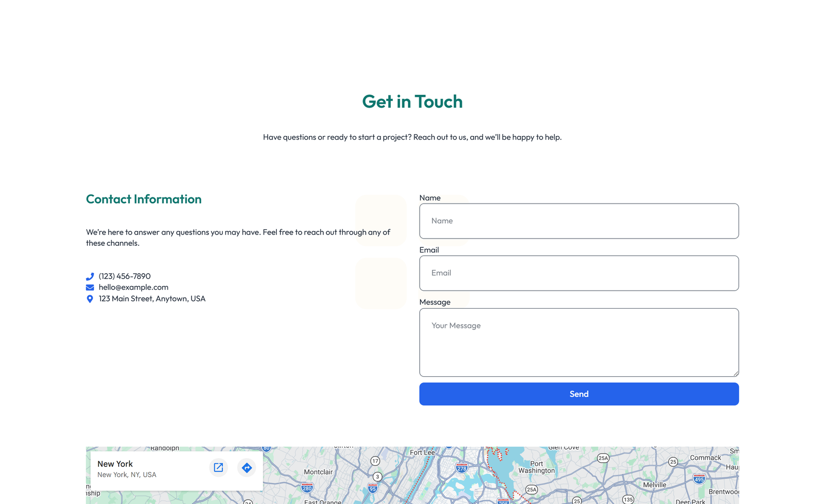Click Montclair on the embedded map
The width and height of the screenshot is (825, 504).
point(319,471)
